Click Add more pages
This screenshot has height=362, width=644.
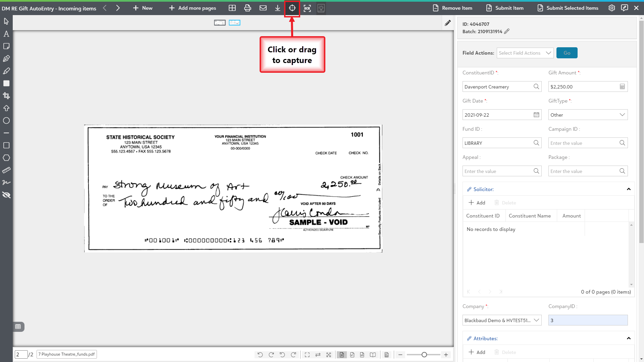coord(193,8)
